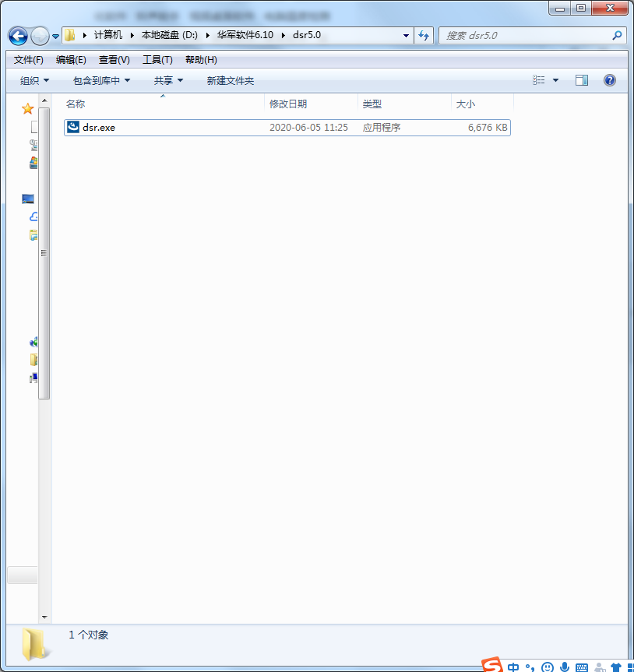Viewport: 634px width, 672px height.
Task: Open Sogou emoji picker in the tray
Action: click(548, 666)
